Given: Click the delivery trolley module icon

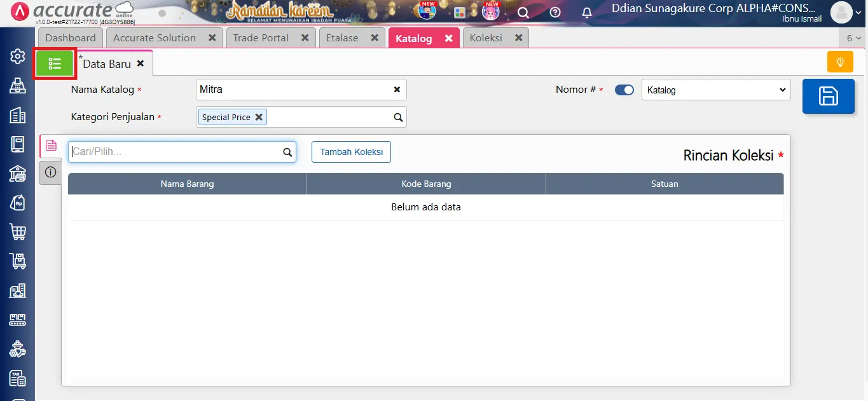Looking at the screenshot, I should pos(17,261).
